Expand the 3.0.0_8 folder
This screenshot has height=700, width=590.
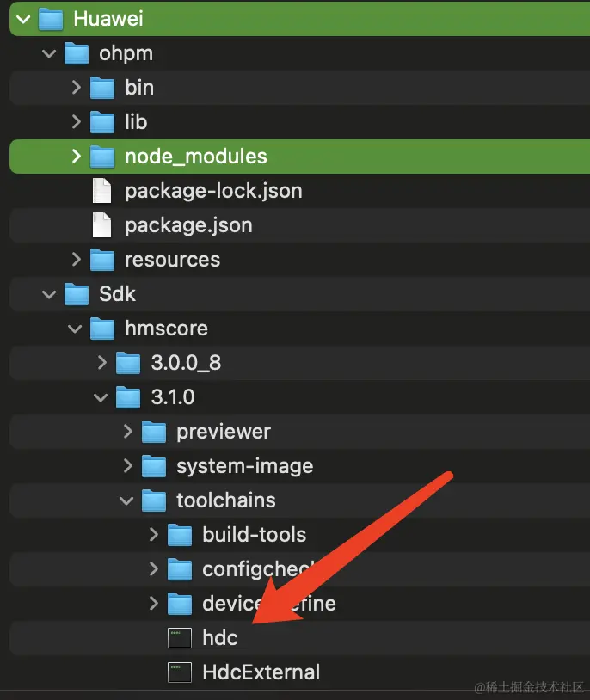(x=101, y=363)
